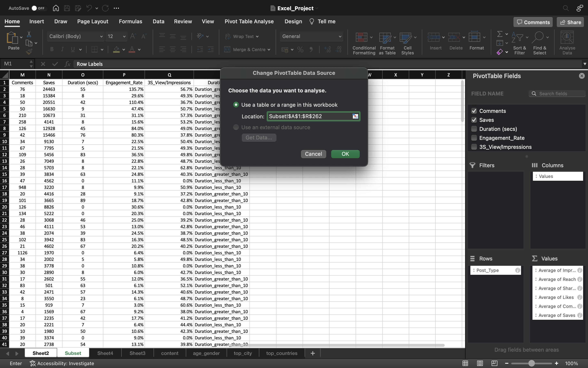Click info icon beside Post_Type row field
588x368 pixels.
pyautogui.click(x=518, y=270)
